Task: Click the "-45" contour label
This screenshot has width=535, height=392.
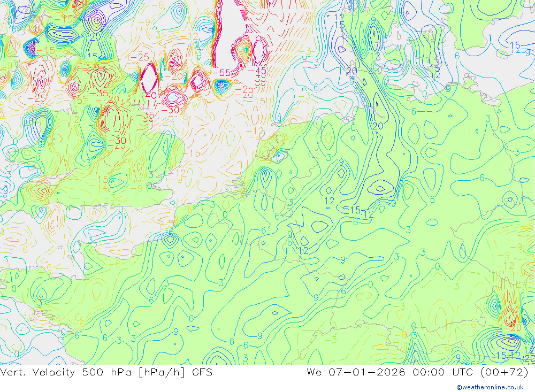Action: click(x=257, y=71)
